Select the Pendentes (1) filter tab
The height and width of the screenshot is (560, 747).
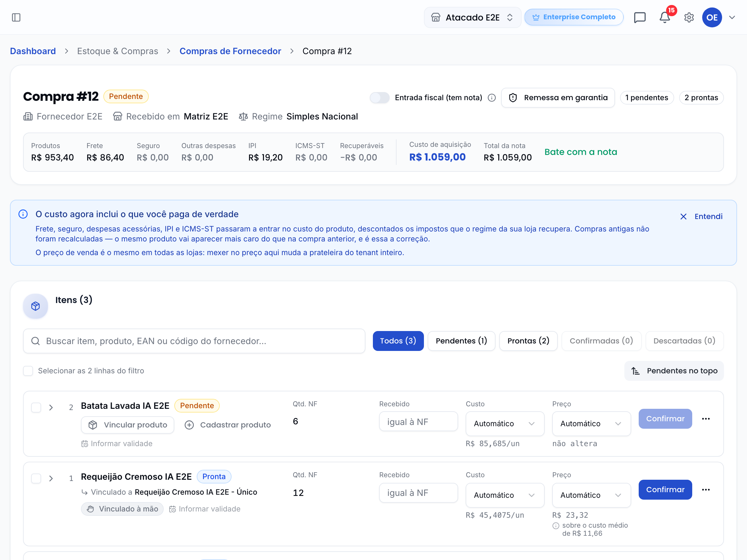point(461,341)
